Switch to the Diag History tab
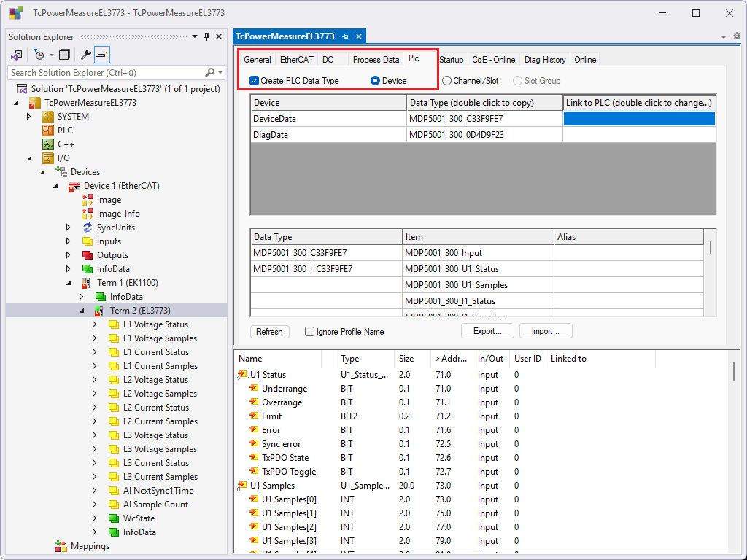 [x=545, y=60]
